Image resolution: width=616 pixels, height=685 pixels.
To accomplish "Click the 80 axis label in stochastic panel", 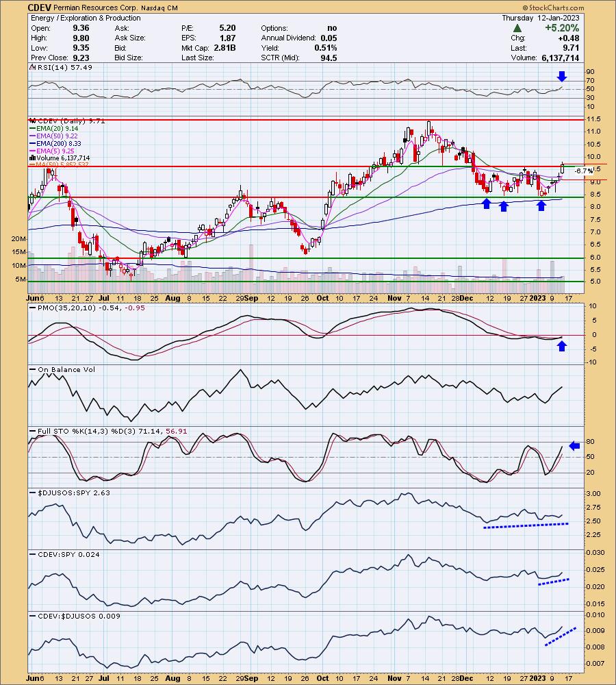I will [x=590, y=442].
